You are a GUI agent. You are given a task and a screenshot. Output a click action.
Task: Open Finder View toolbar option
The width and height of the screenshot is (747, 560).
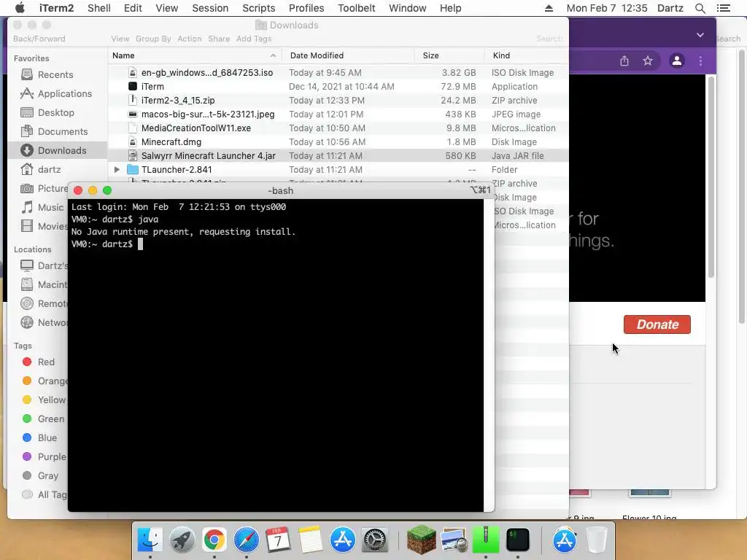120,39
